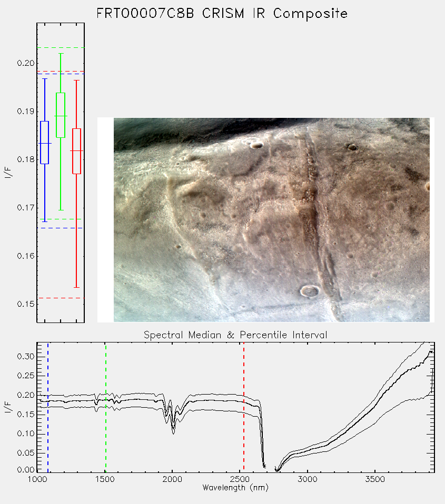Click the small crater at top center of image
Image resolution: width=445 pixels, height=504 pixels.
tap(257, 145)
